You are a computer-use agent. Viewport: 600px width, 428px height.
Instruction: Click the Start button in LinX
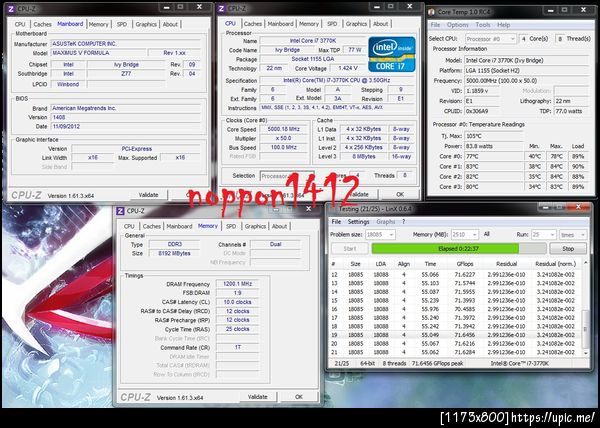coord(350,249)
